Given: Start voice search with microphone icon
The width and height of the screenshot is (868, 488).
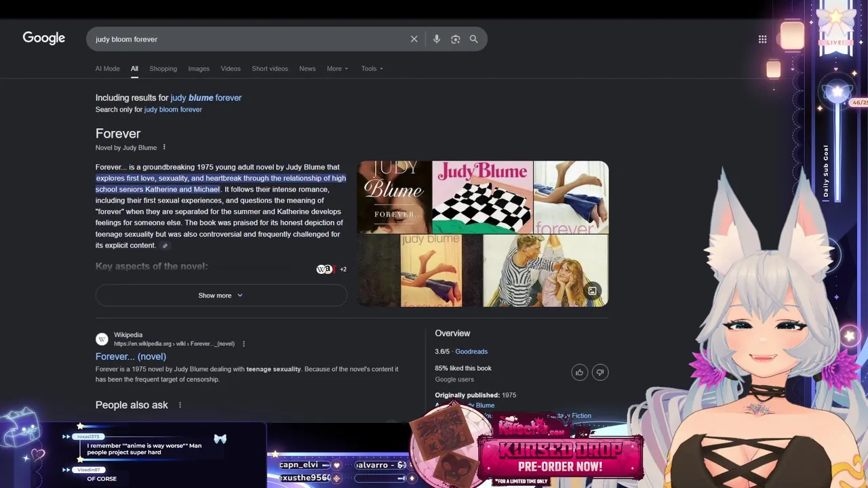Looking at the screenshot, I should (437, 39).
